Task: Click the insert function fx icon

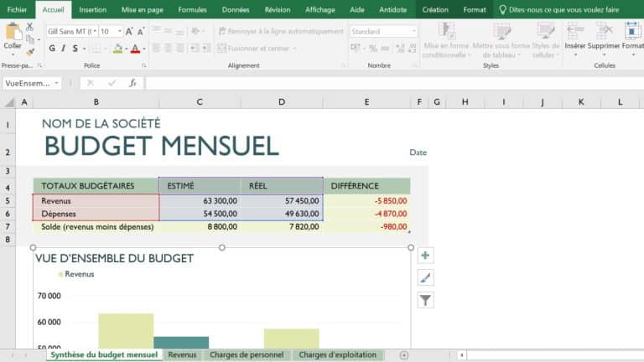Action: (132, 83)
